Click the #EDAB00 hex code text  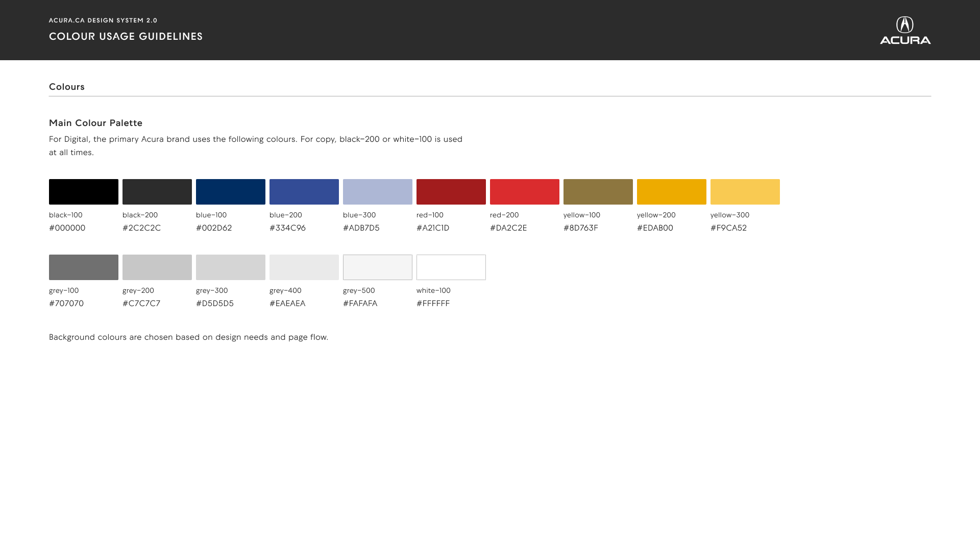[655, 228]
